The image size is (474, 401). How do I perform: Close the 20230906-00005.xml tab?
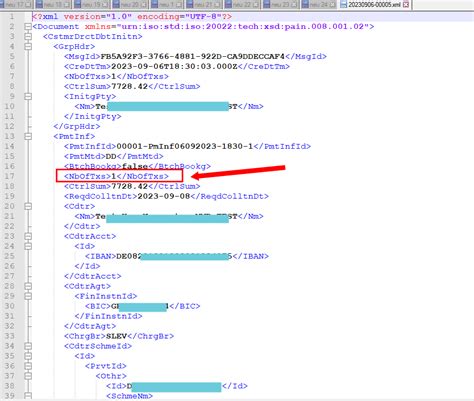tap(406, 5)
